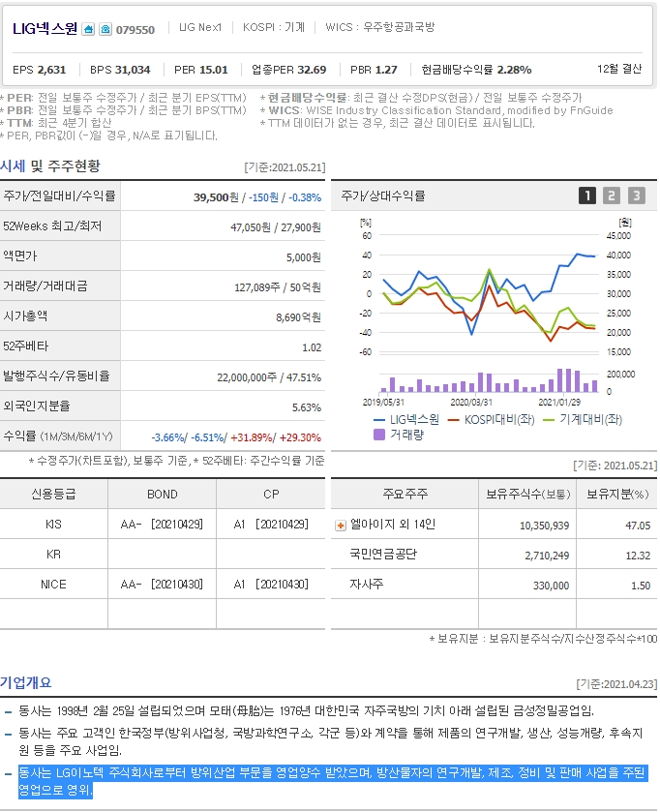Select the company name LIG넥스원
Viewport: 660px width, 812px height.
(x=45, y=28)
